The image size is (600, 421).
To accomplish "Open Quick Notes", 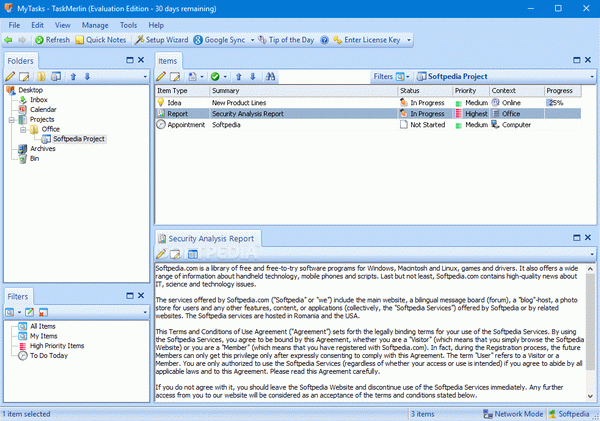I will (x=101, y=40).
